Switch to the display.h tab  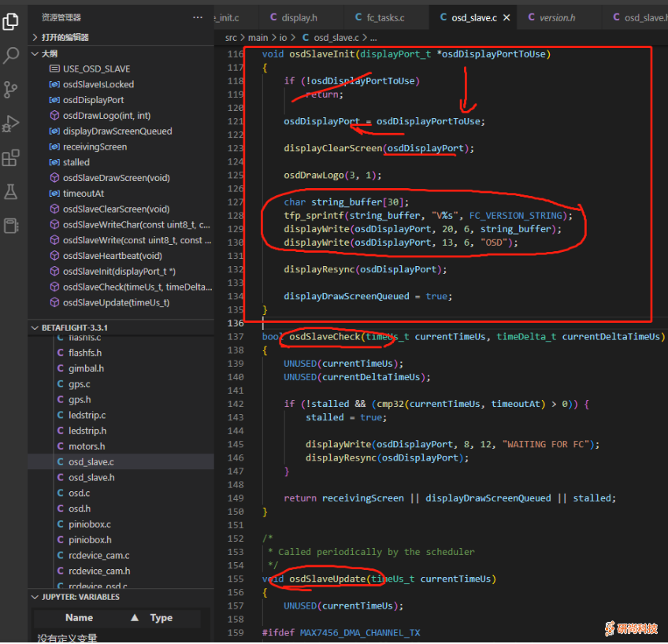click(299, 17)
